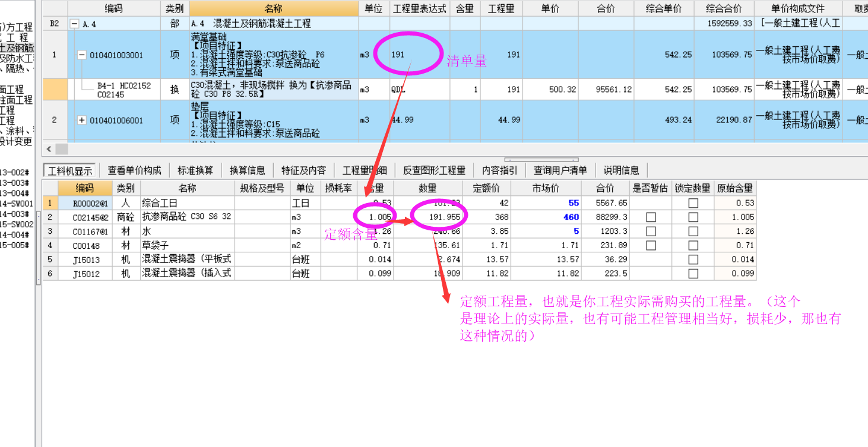Open the 查看单价构成 tab

coord(134,170)
